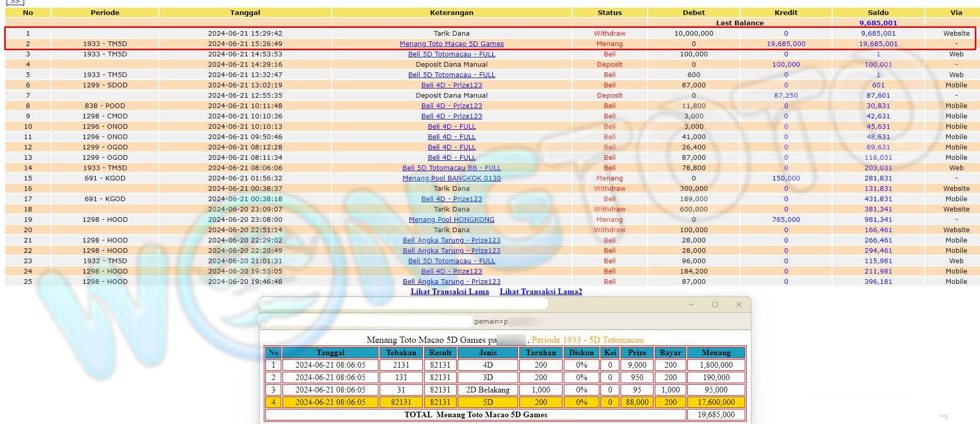Open Menang Toto Macao 5D Games link
Screen dimensions: 980x424
(x=451, y=44)
